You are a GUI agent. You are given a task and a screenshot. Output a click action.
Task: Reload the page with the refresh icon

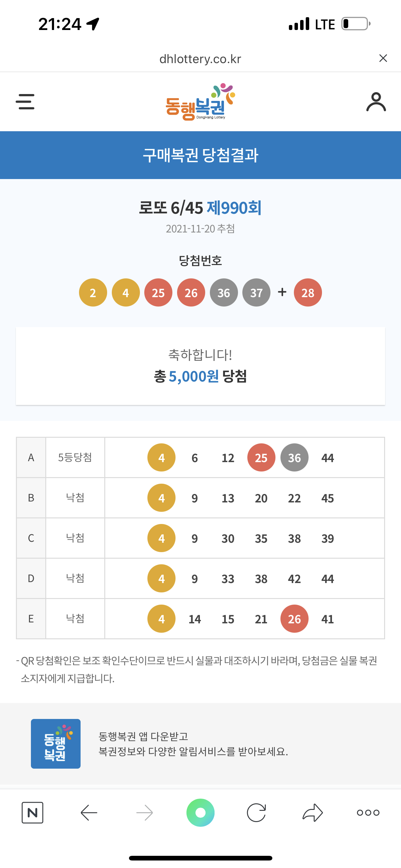coord(256,812)
